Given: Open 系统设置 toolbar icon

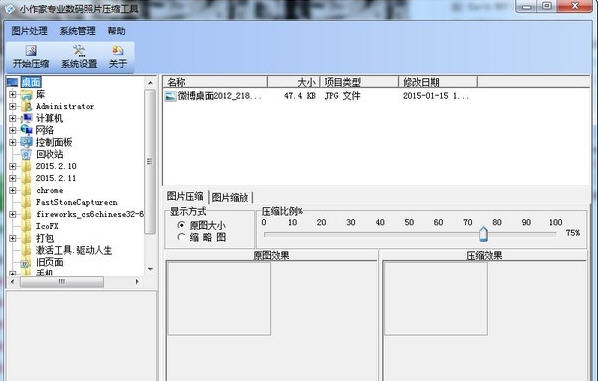Looking at the screenshot, I should [x=79, y=50].
